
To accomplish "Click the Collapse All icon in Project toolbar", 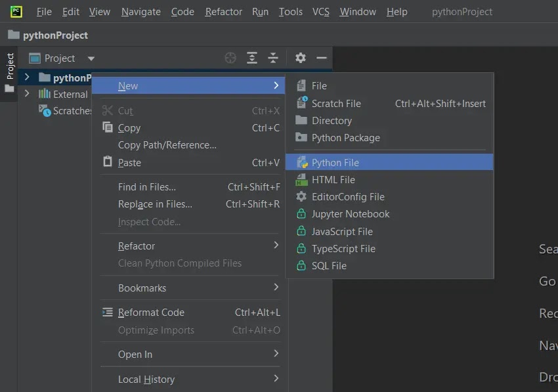I will click(x=273, y=58).
